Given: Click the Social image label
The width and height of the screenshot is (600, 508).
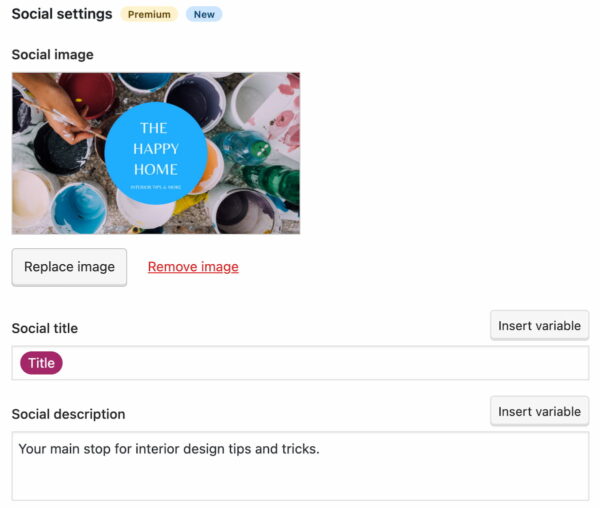Looking at the screenshot, I should click(52, 54).
